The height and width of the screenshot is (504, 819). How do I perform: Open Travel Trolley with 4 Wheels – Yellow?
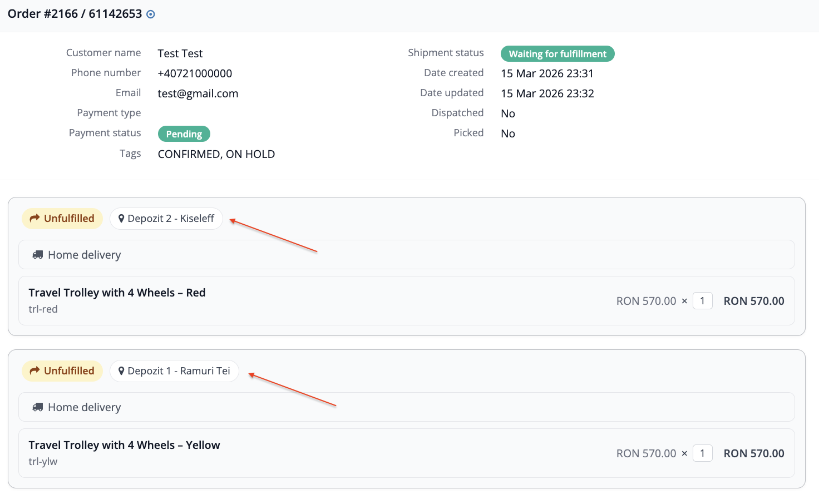[x=124, y=445]
